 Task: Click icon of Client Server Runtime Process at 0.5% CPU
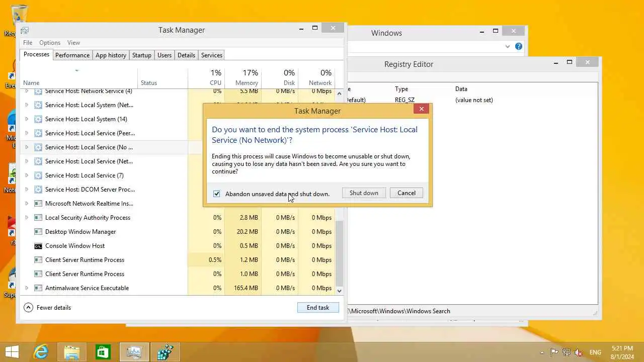point(38,260)
